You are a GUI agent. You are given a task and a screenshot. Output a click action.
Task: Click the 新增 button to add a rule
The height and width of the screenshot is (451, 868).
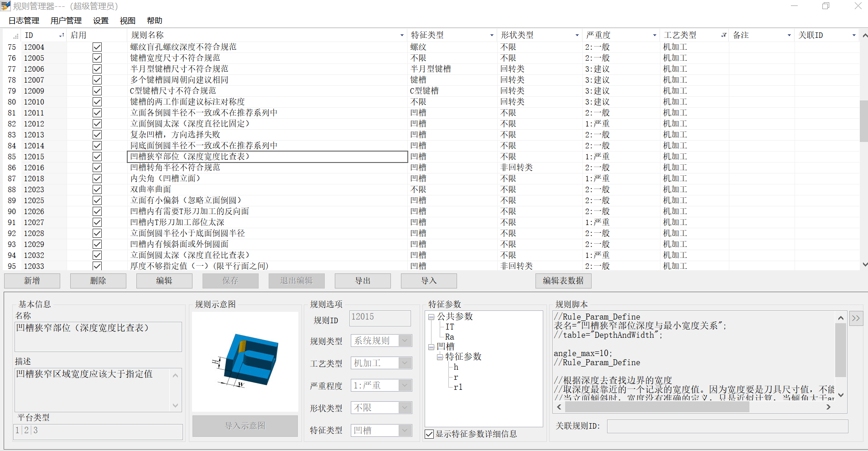pos(31,280)
